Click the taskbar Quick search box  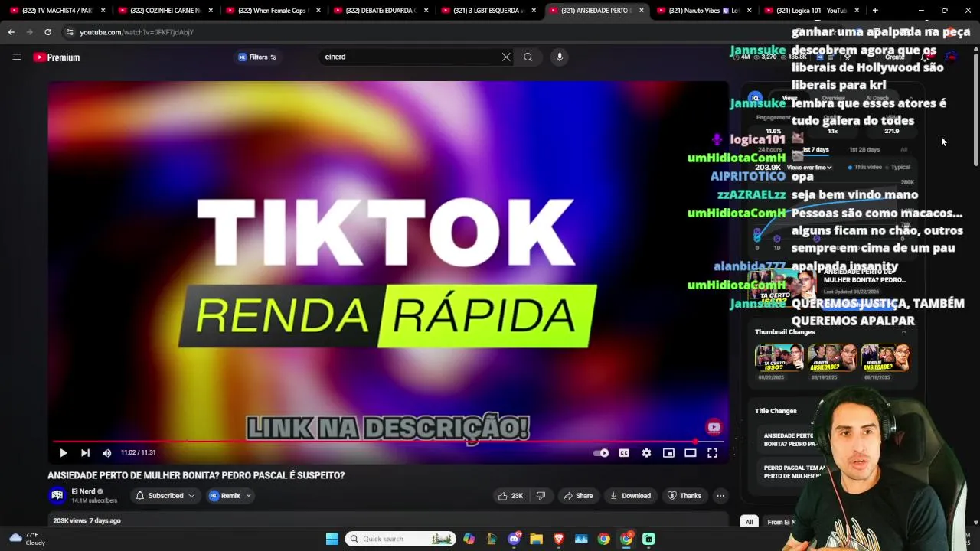tap(400, 539)
